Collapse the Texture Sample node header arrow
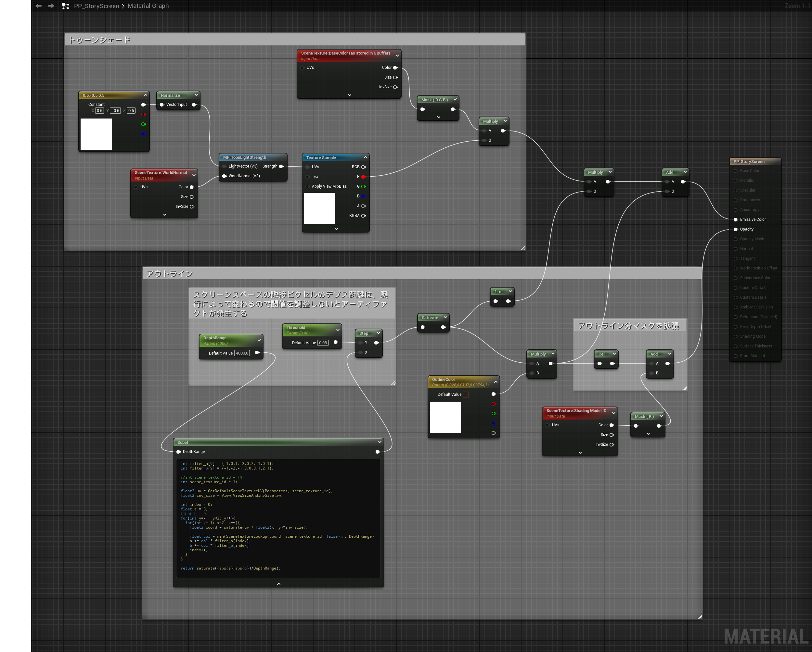 point(365,157)
